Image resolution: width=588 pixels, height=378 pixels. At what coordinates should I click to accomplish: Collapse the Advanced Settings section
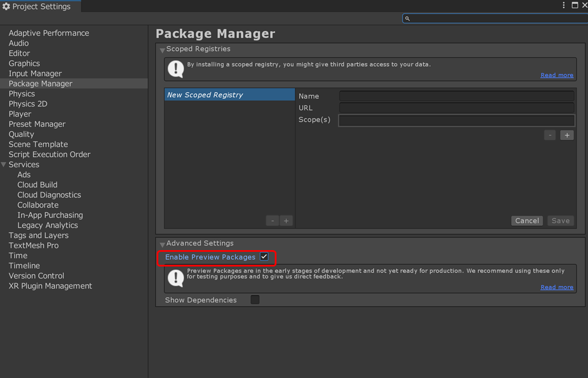pos(162,243)
